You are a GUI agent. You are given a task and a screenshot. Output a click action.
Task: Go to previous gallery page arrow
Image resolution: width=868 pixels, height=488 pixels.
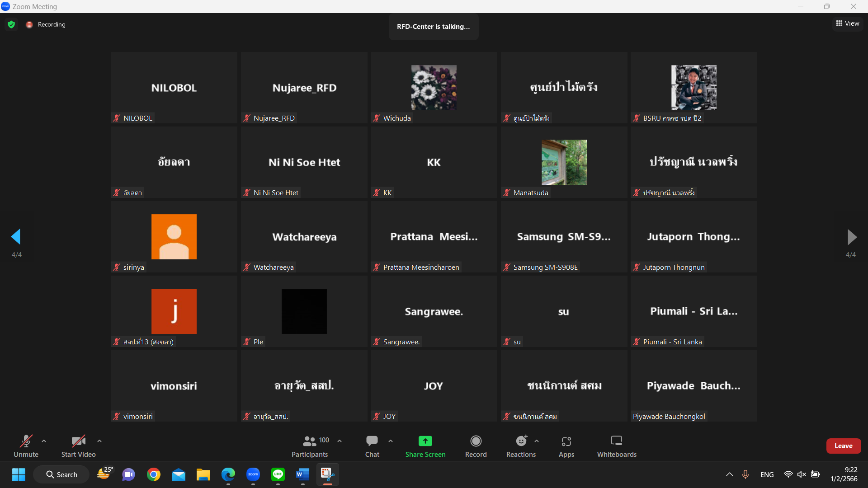tap(16, 237)
